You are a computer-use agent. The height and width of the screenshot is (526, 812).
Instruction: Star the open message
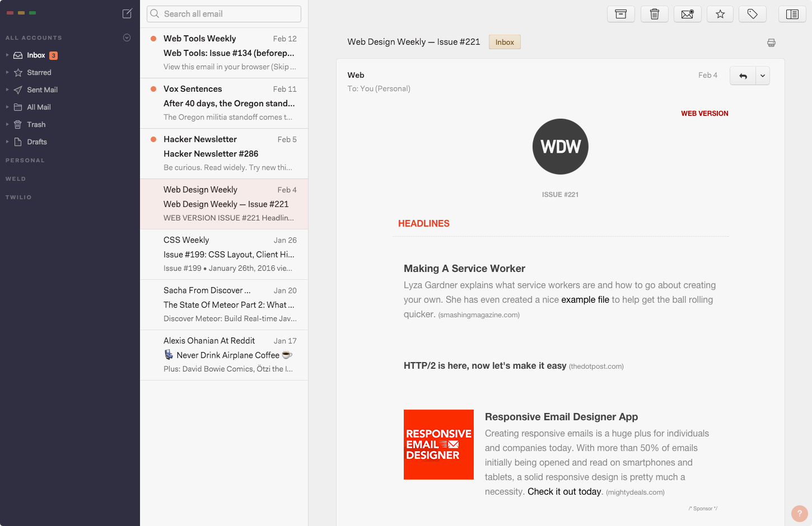point(721,14)
